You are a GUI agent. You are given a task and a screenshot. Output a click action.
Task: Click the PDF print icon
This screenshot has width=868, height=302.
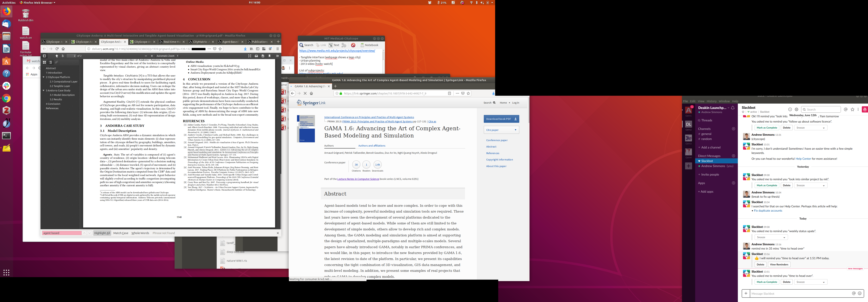tap(256, 56)
